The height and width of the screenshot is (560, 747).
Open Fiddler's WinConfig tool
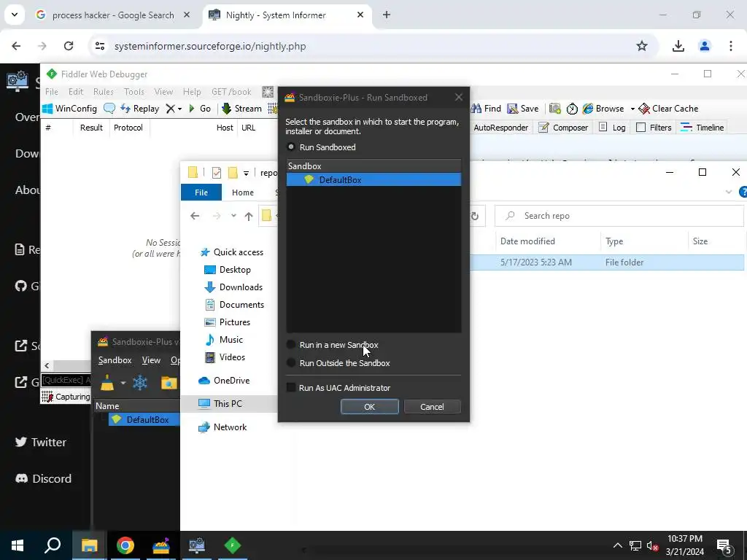tap(69, 109)
